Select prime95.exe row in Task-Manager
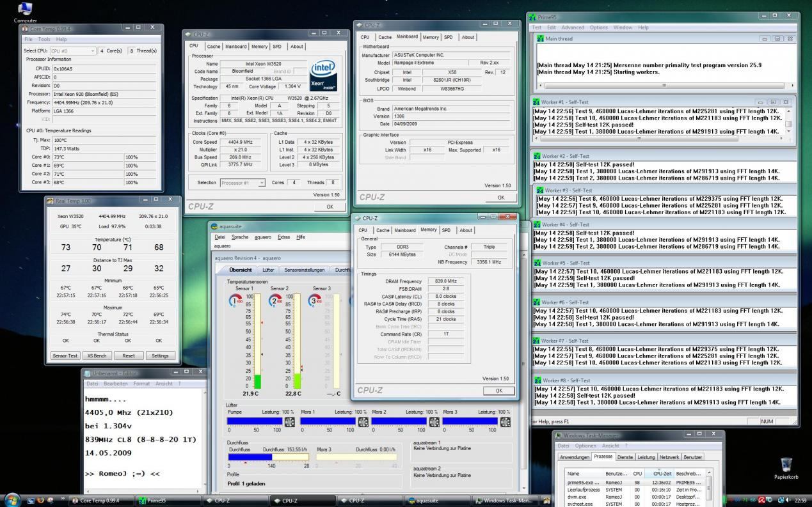Viewport: 812px width, 507px height. (x=635, y=483)
